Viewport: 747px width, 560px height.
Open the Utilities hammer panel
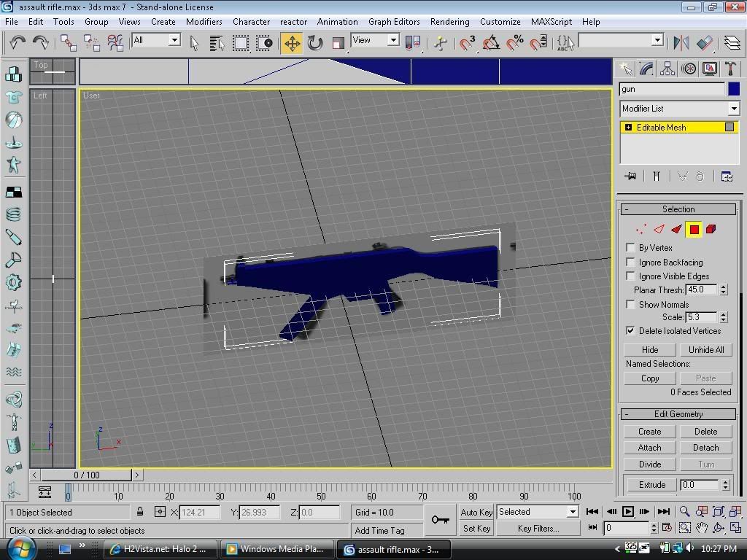(730, 69)
